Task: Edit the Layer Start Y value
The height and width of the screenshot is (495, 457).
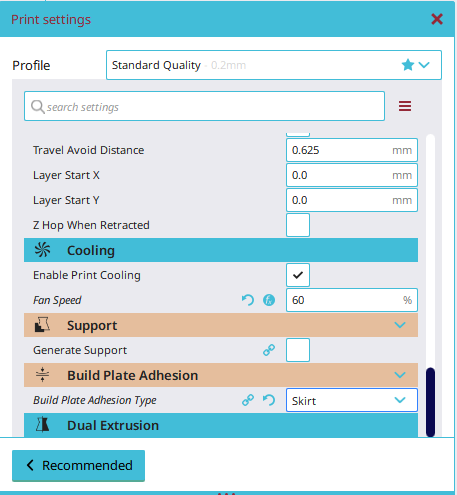Action: 352,200
